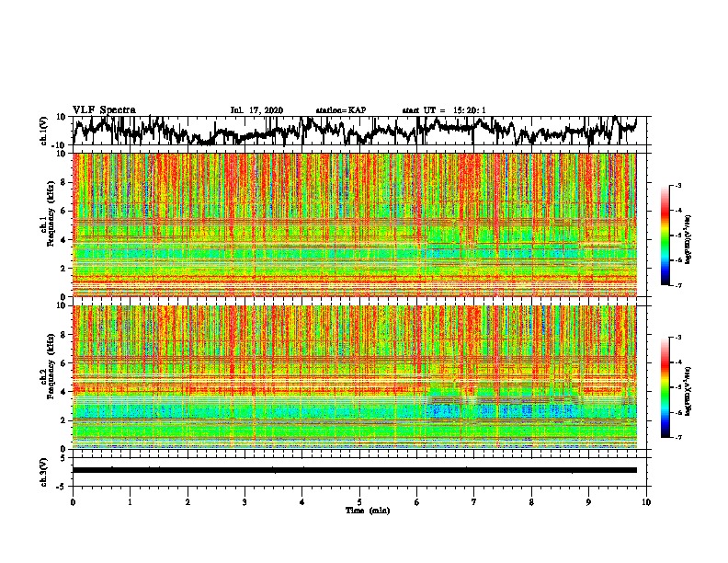Click the ch.1 spectrogram '8' kHz tick label

tap(63, 182)
